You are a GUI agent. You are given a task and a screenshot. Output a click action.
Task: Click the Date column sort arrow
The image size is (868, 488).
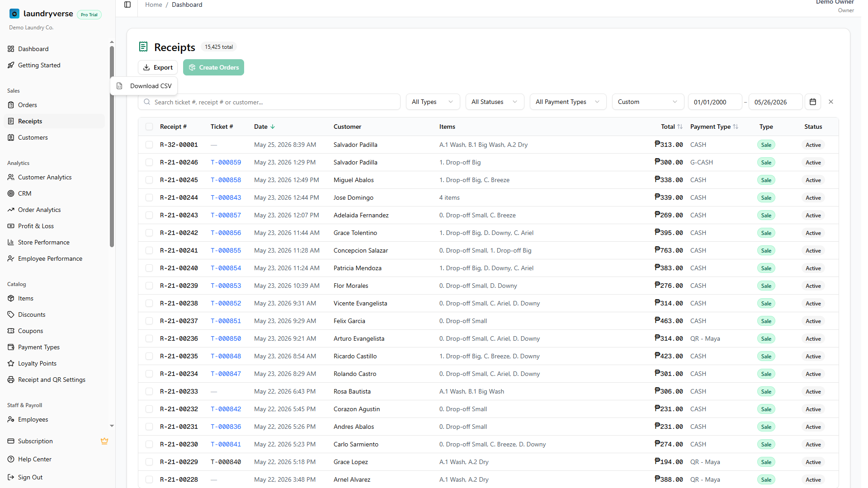[273, 127]
